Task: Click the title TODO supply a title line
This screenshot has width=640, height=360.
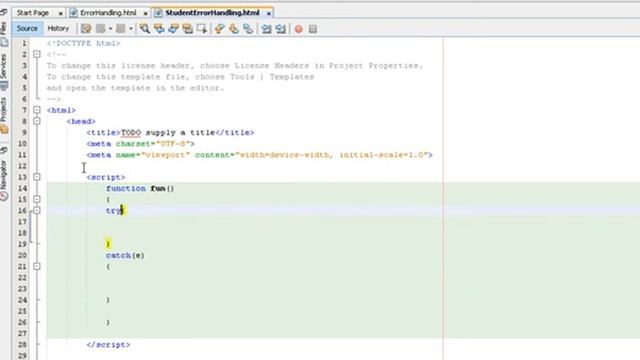Action: point(170,133)
